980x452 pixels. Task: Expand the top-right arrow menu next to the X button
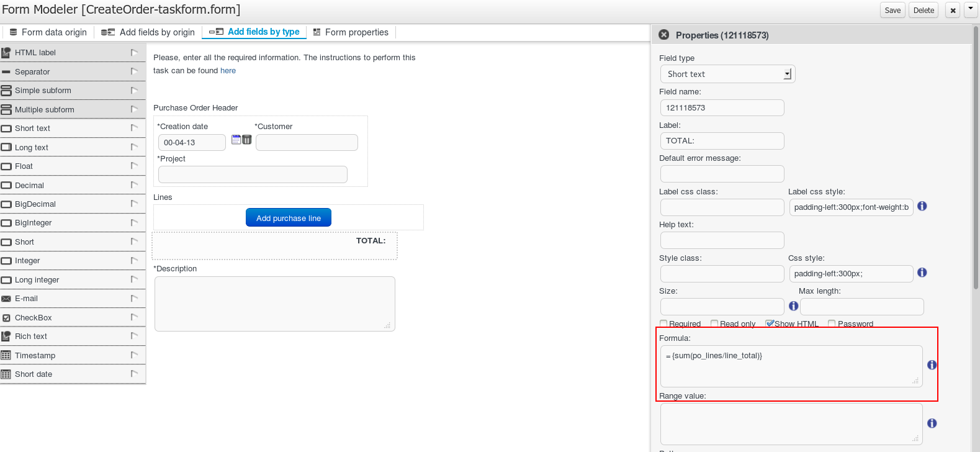point(971,10)
